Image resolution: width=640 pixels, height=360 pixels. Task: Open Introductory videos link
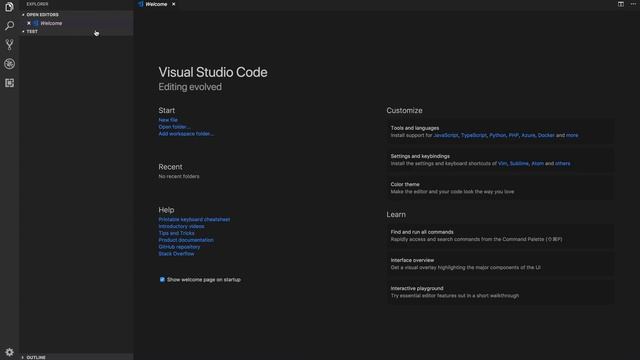pyautogui.click(x=181, y=227)
